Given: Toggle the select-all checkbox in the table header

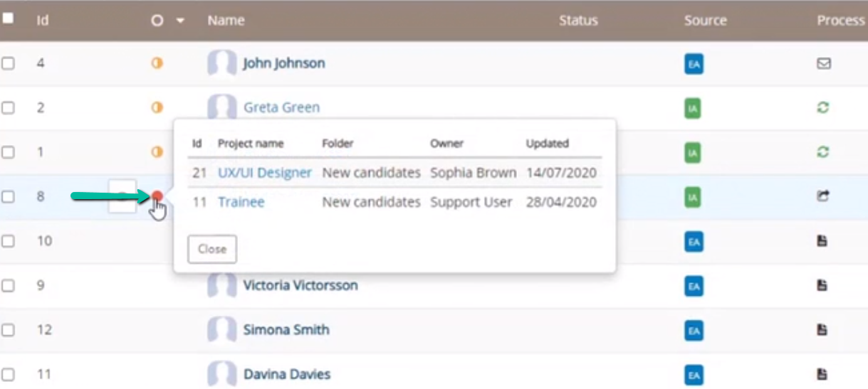Looking at the screenshot, I should (x=8, y=18).
